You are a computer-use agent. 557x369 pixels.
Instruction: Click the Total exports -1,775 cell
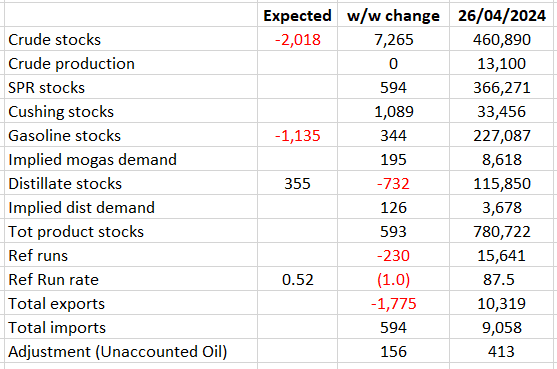(x=393, y=303)
